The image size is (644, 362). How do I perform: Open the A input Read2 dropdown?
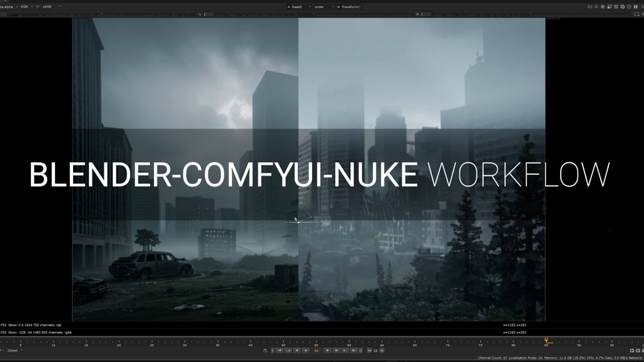(299, 6)
